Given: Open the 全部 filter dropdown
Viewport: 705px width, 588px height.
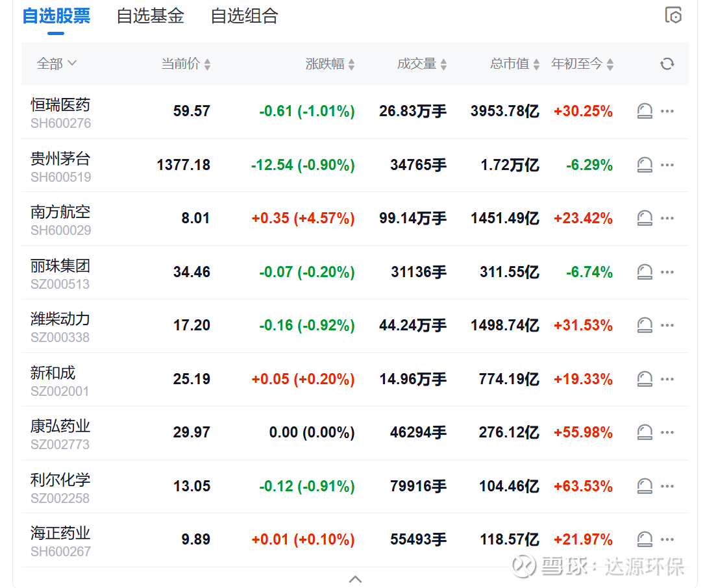Looking at the screenshot, I should click(x=56, y=64).
